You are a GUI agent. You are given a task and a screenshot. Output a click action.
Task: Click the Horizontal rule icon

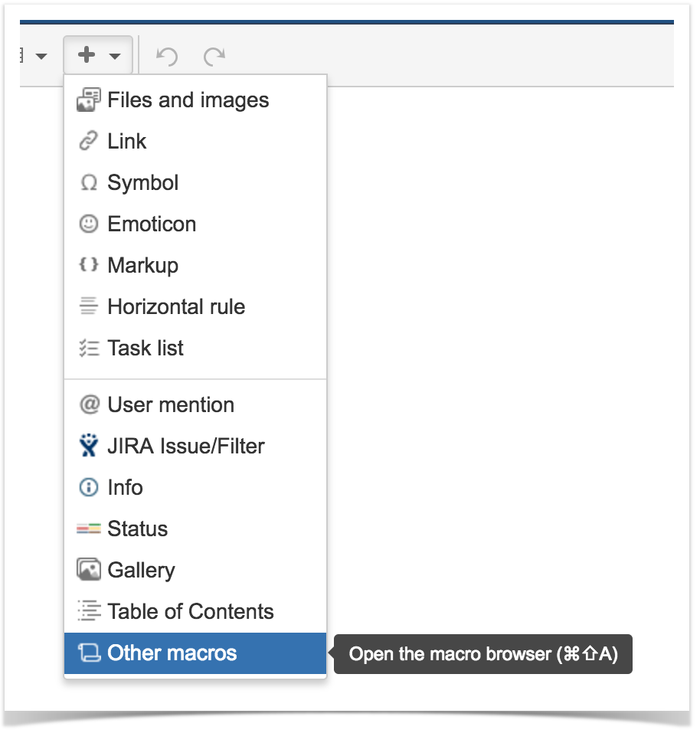coord(88,306)
